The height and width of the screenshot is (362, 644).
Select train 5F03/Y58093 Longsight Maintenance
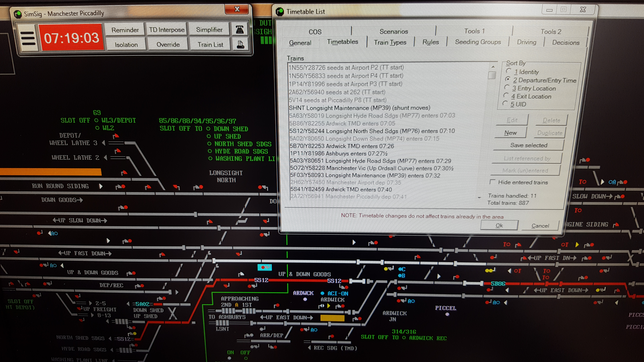[365, 175]
